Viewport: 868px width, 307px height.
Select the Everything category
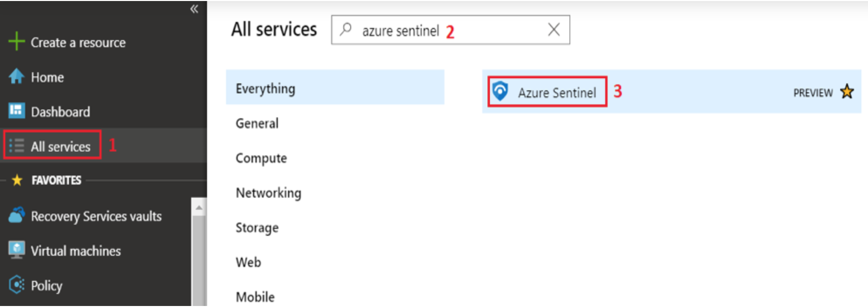[335, 87]
